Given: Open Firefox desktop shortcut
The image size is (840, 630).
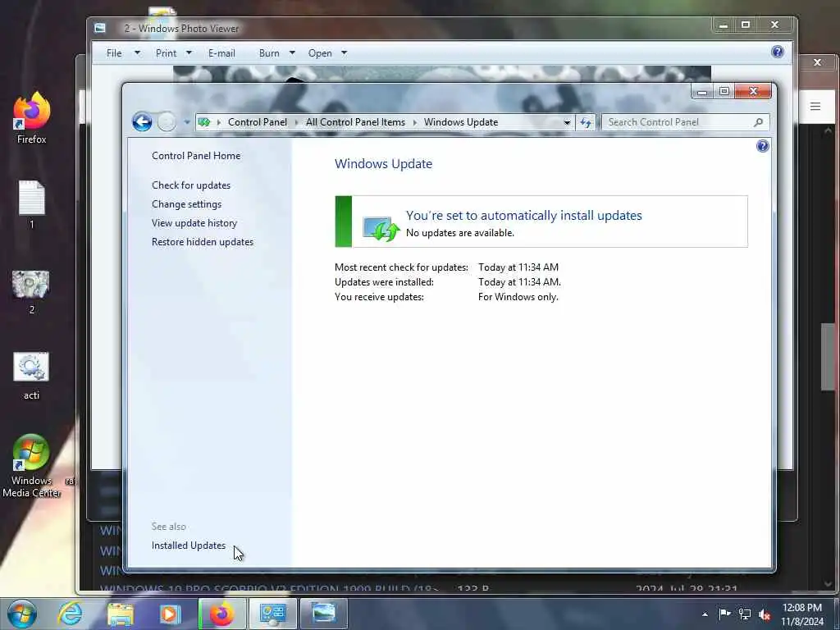Looking at the screenshot, I should [32, 118].
